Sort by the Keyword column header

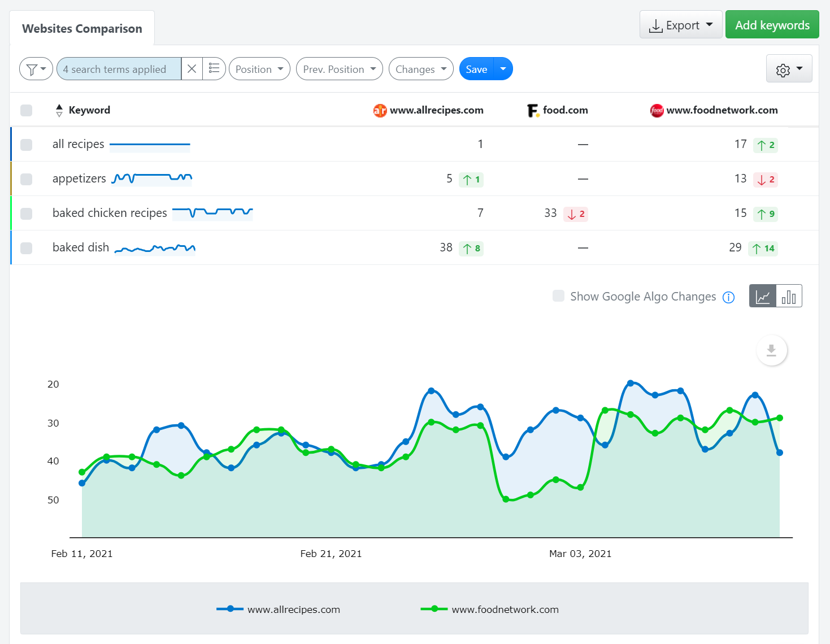coord(89,110)
